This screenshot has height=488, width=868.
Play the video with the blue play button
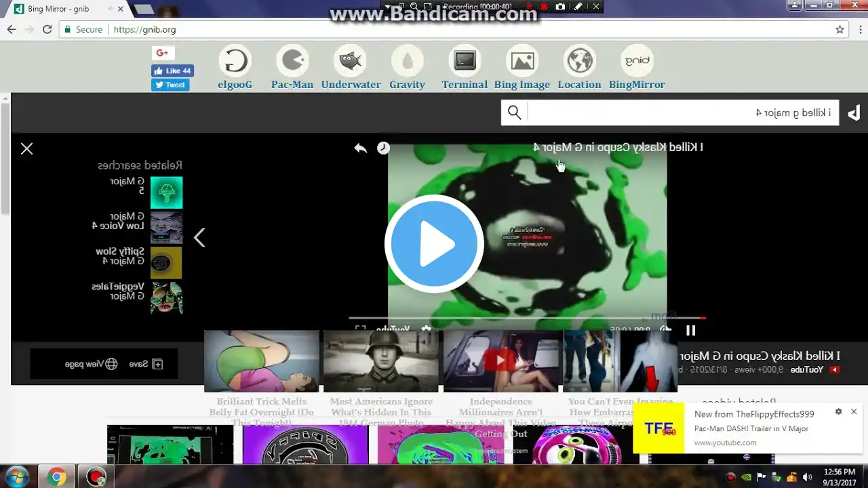(434, 244)
